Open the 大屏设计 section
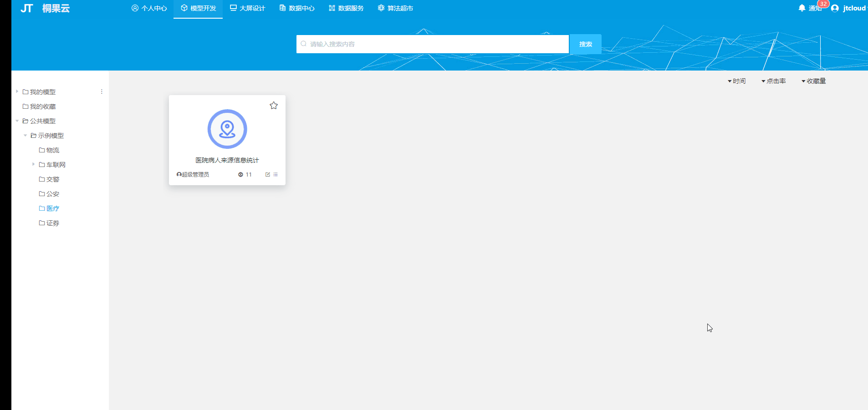This screenshot has width=868, height=410. pos(247,8)
